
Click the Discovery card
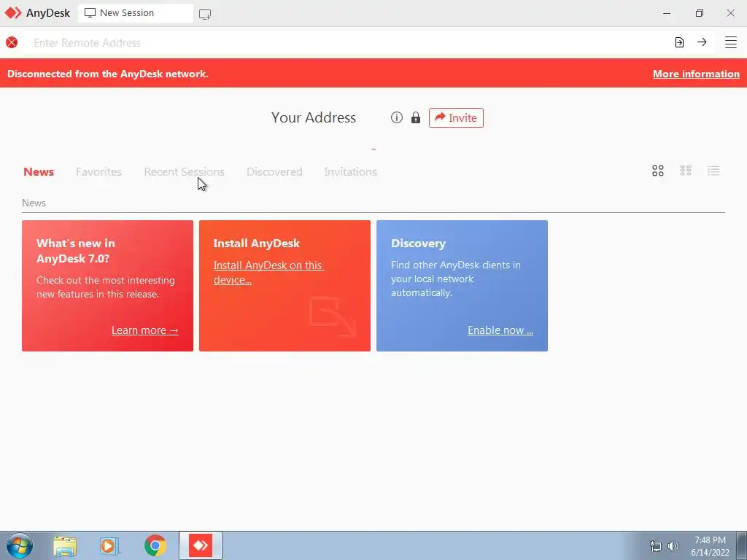(x=462, y=286)
